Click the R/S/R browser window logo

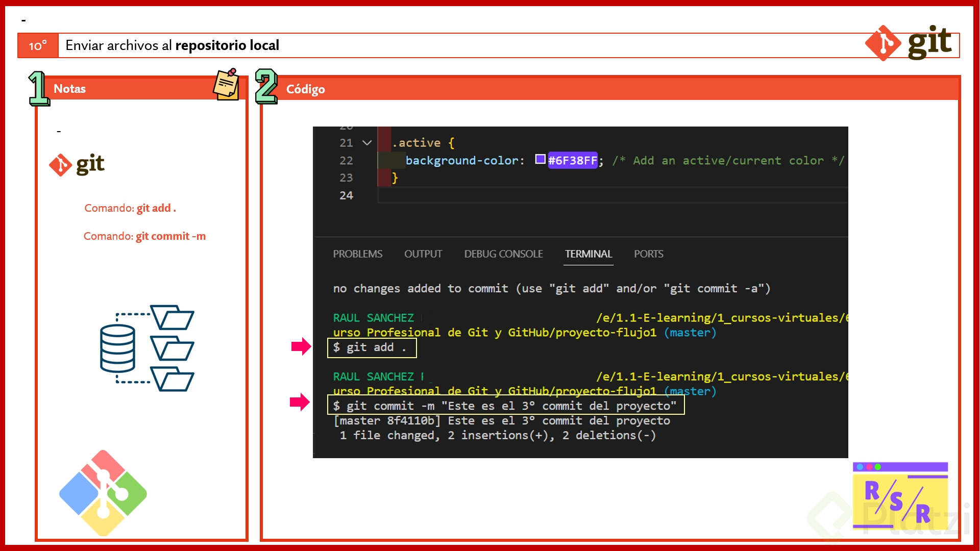(900, 495)
